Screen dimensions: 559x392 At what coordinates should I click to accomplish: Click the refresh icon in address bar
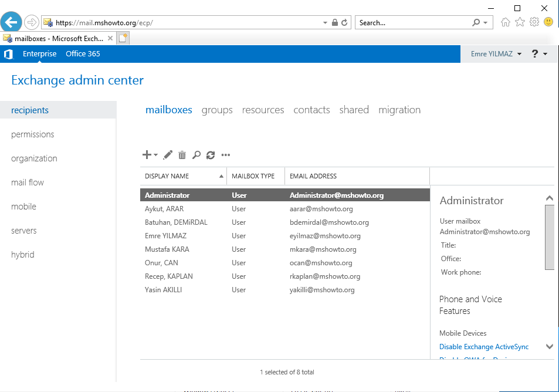point(344,22)
